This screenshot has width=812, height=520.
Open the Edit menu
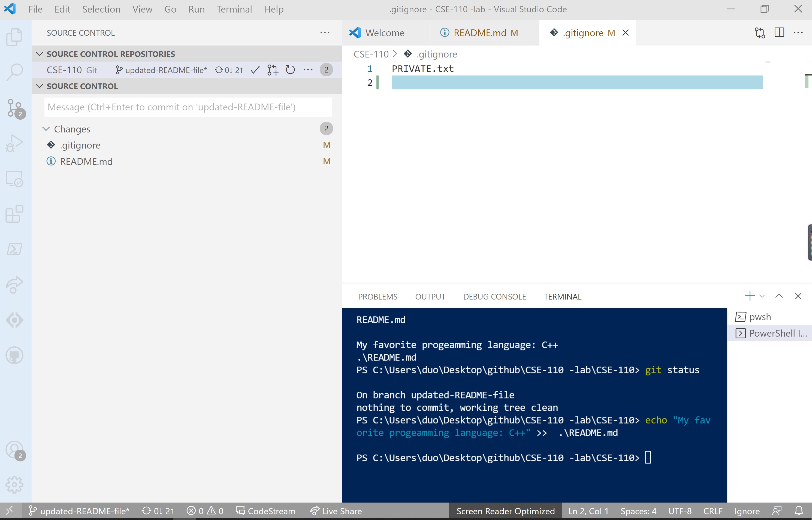(62, 9)
